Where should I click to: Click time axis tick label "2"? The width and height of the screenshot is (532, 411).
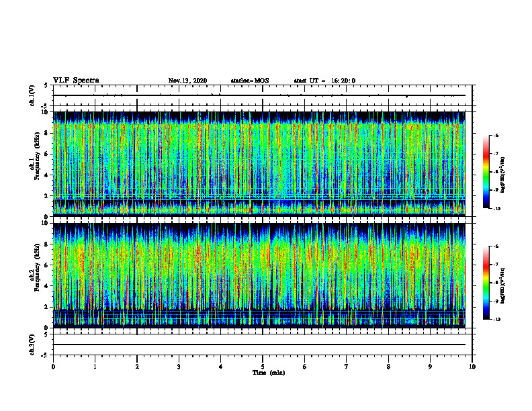pyautogui.click(x=137, y=367)
